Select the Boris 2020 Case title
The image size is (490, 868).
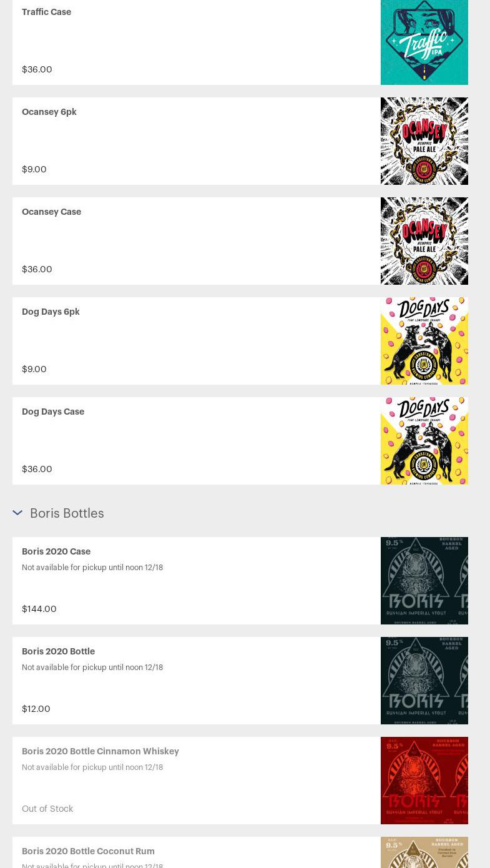pyautogui.click(x=56, y=551)
